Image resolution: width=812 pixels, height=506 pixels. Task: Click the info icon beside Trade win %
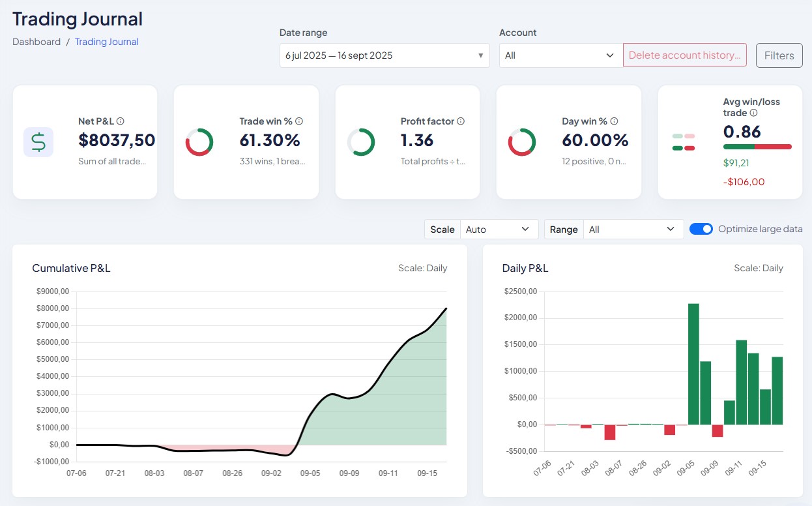click(299, 121)
